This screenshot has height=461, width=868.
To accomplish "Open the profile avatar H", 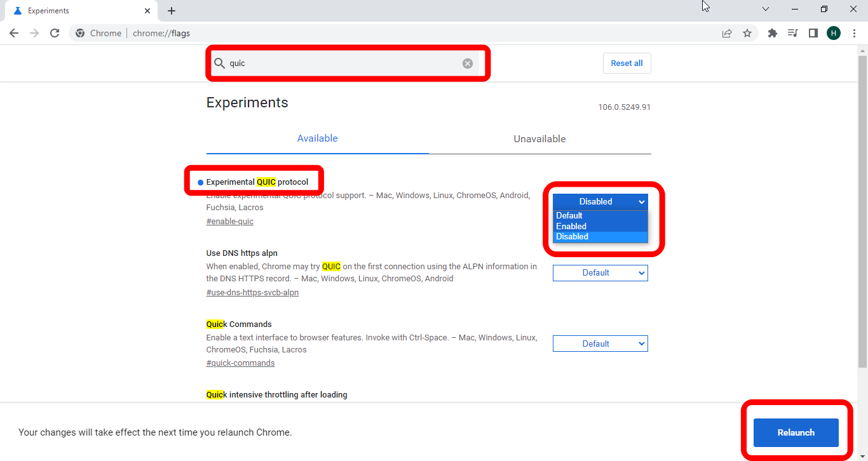I will (x=834, y=33).
